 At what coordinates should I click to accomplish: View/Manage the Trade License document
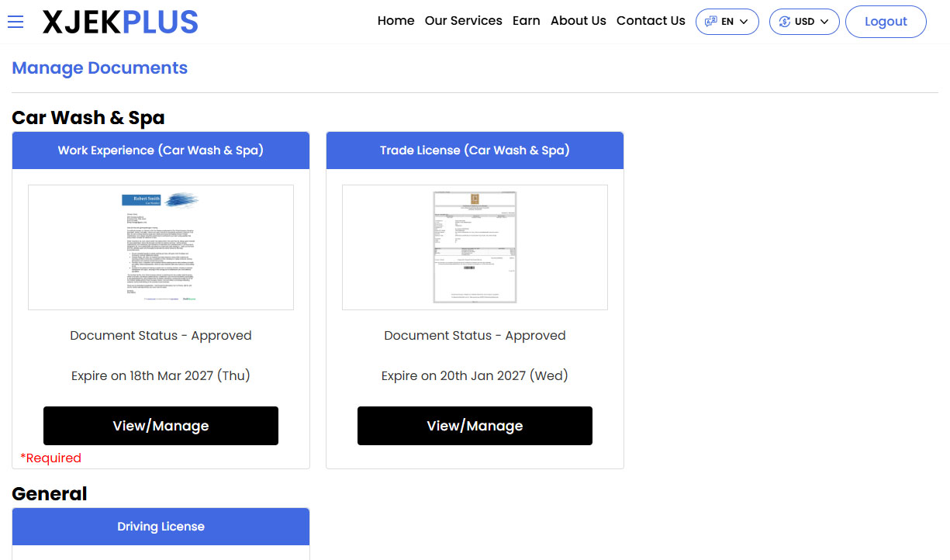475,425
